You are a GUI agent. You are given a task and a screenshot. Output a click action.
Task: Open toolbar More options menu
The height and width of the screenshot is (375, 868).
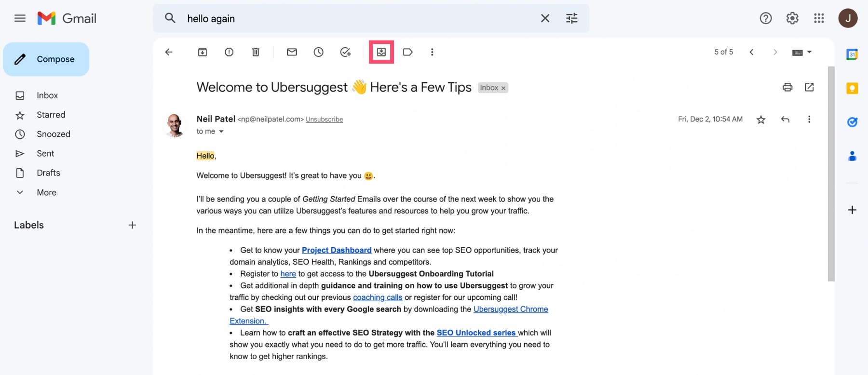click(x=432, y=52)
